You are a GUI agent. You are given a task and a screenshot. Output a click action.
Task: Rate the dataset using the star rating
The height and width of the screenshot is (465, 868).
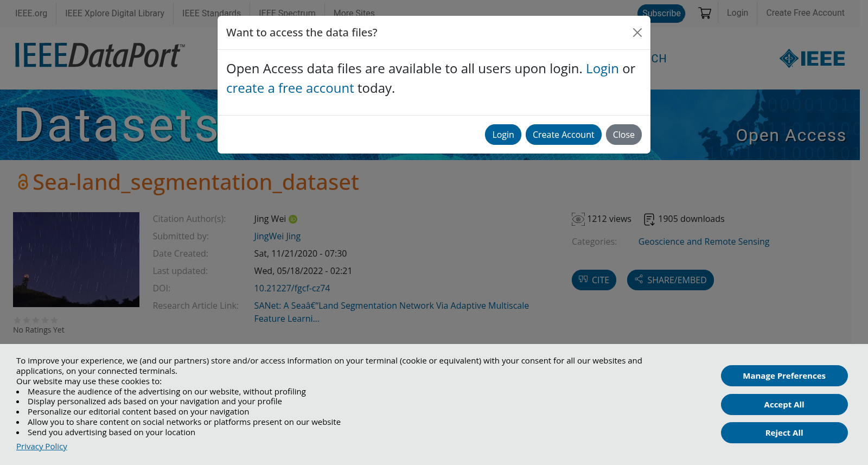click(x=36, y=320)
